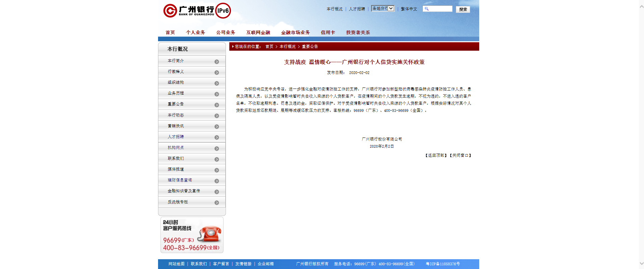Click the red IPv6 badge

tap(223, 10)
